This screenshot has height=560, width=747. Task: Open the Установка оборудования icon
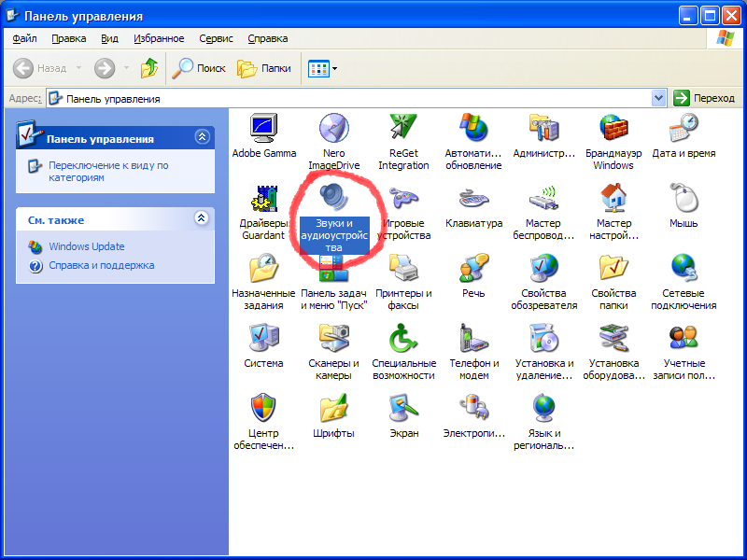[x=613, y=338]
